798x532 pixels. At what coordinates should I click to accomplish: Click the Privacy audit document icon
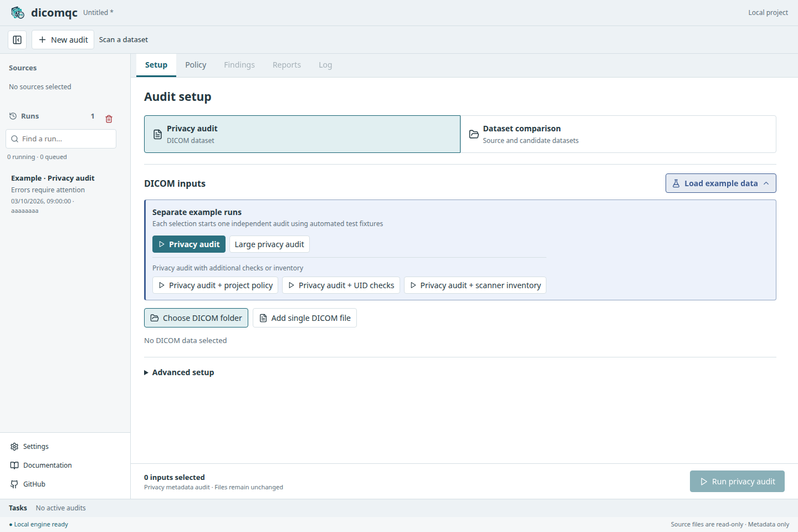click(158, 135)
